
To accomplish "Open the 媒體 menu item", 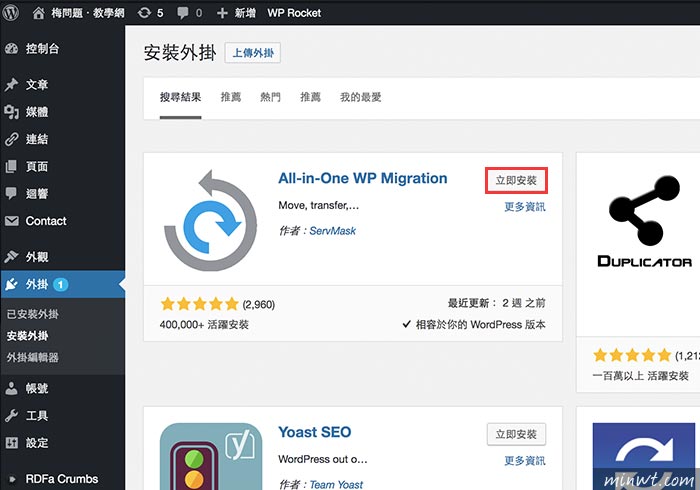I will (x=37, y=112).
